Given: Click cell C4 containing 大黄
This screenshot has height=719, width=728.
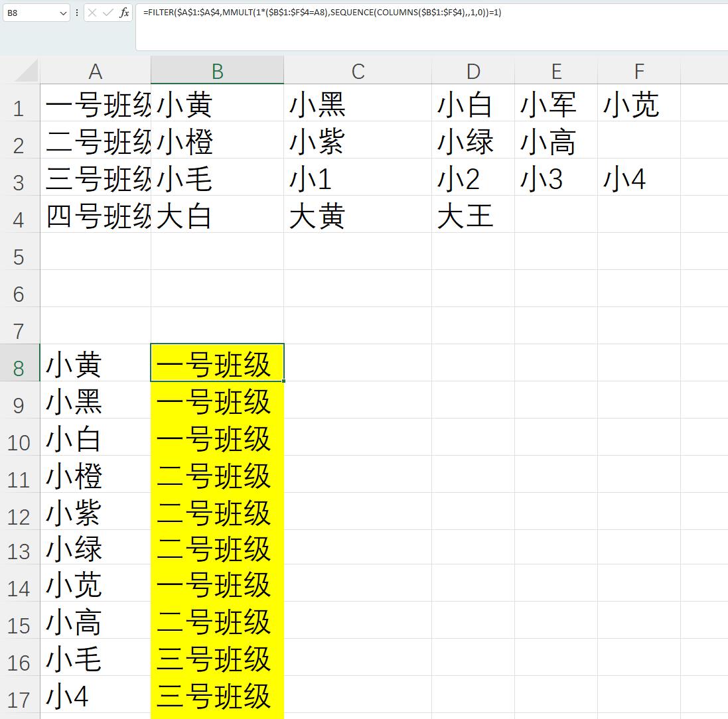Looking at the screenshot, I should click(x=358, y=214).
